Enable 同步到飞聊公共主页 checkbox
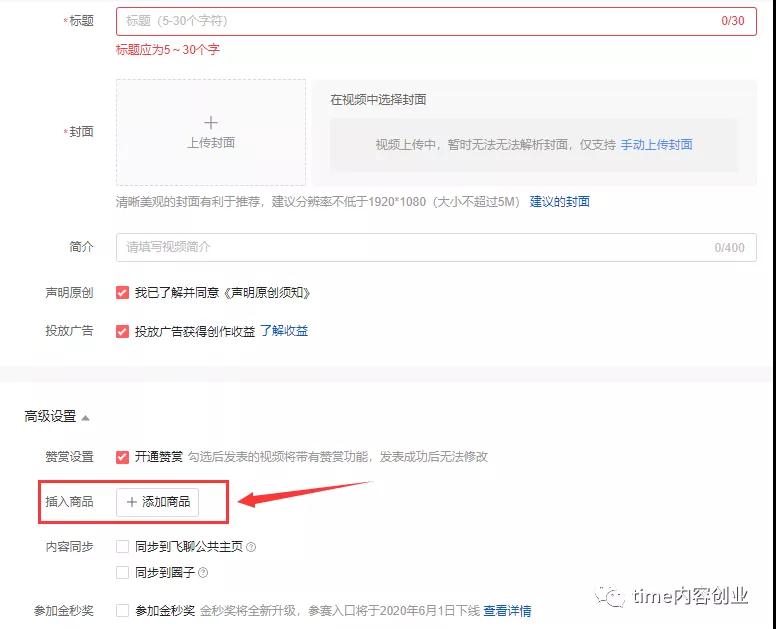Screen dimensions: 776x629 (x=122, y=547)
